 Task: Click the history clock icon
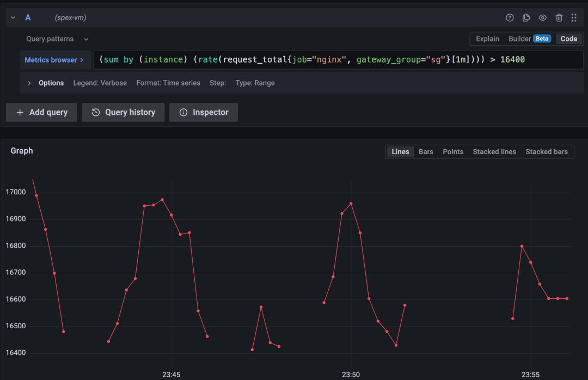[x=96, y=112]
